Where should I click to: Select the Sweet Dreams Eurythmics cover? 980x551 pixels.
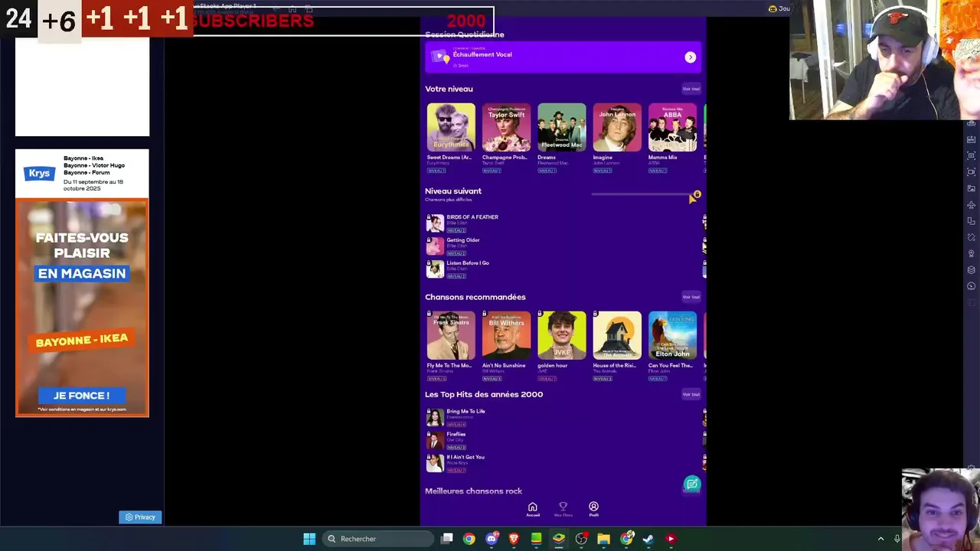point(451,127)
